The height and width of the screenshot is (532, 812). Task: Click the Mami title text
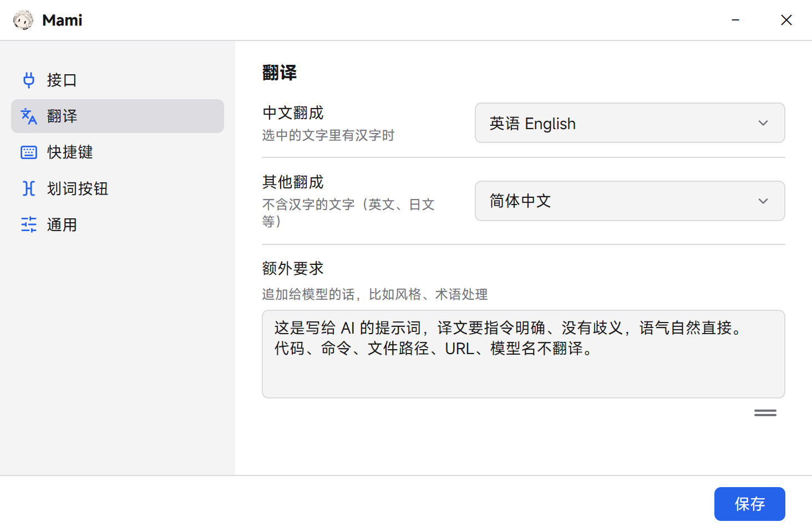tap(62, 21)
